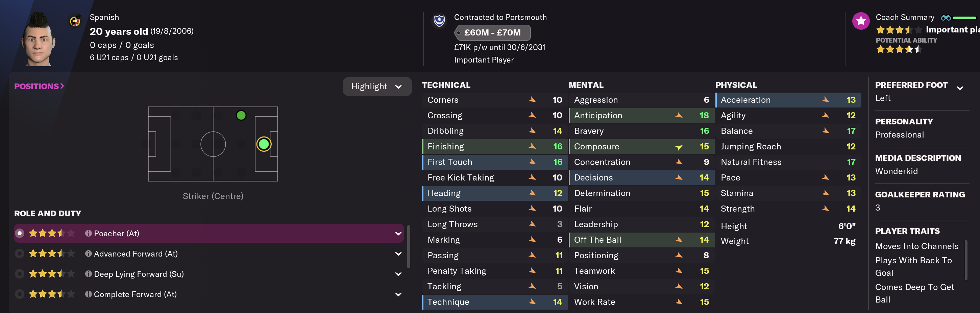Expand the Complete Forward (At) role row

[x=398, y=294]
